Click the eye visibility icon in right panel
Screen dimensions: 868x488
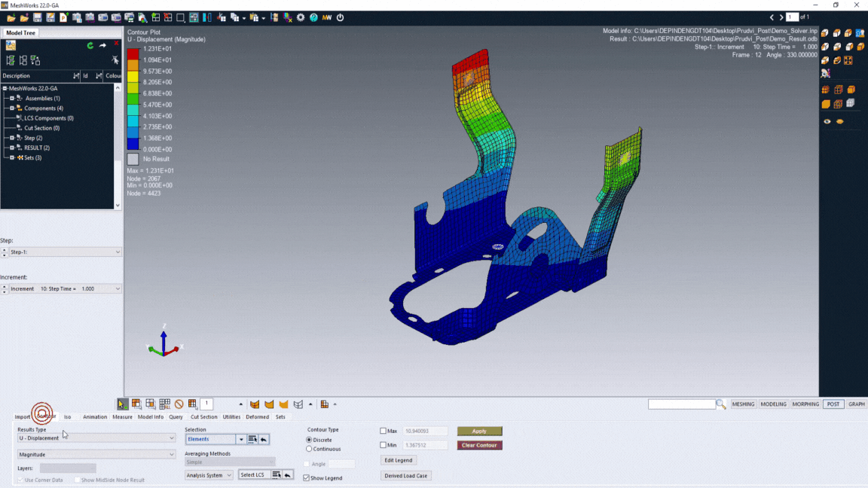[827, 121]
